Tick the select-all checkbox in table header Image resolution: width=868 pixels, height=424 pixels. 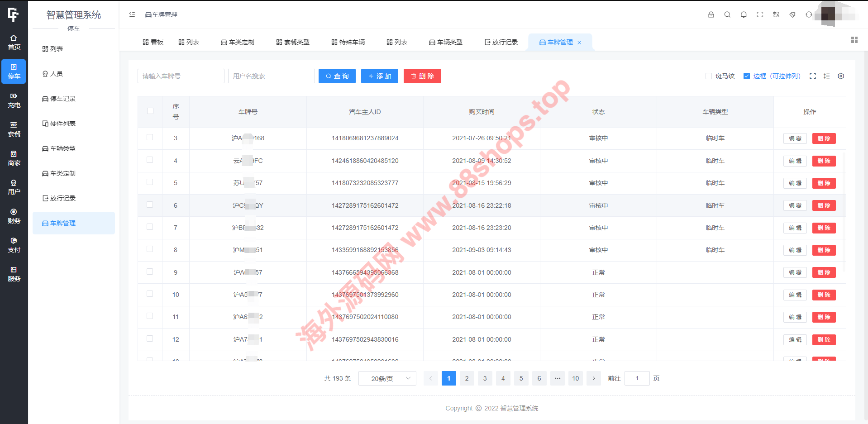150,111
